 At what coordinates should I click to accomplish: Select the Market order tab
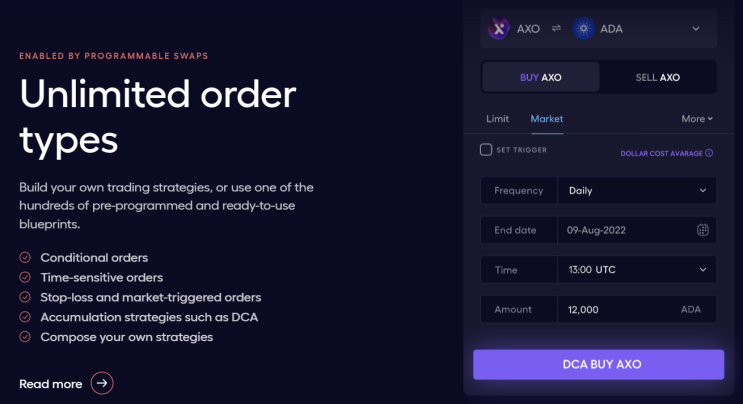[547, 119]
